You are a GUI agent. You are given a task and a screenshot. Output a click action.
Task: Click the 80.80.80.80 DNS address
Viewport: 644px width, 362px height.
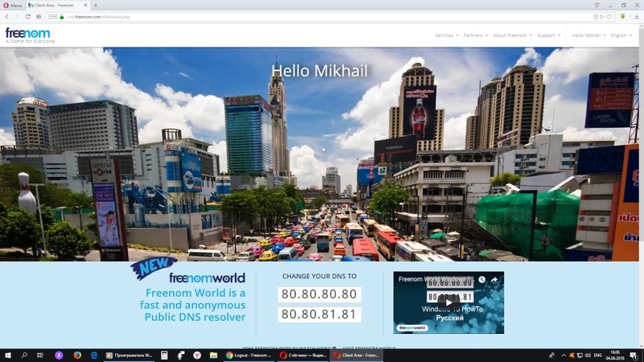point(319,294)
